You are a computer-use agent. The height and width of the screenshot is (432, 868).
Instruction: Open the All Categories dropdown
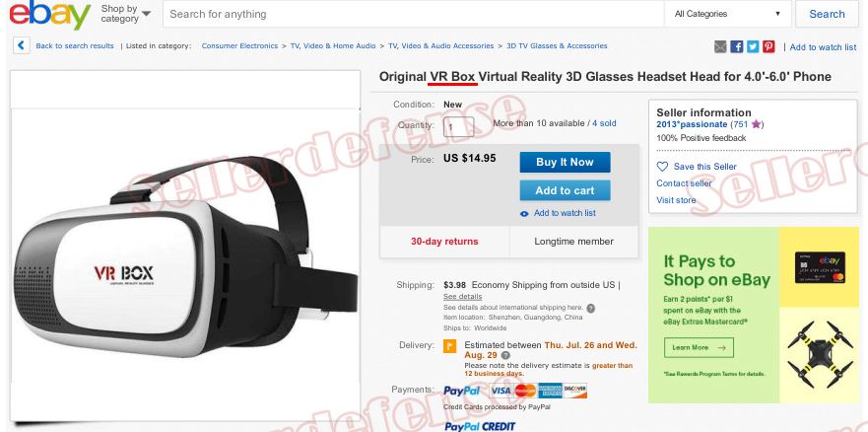[727, 14]
